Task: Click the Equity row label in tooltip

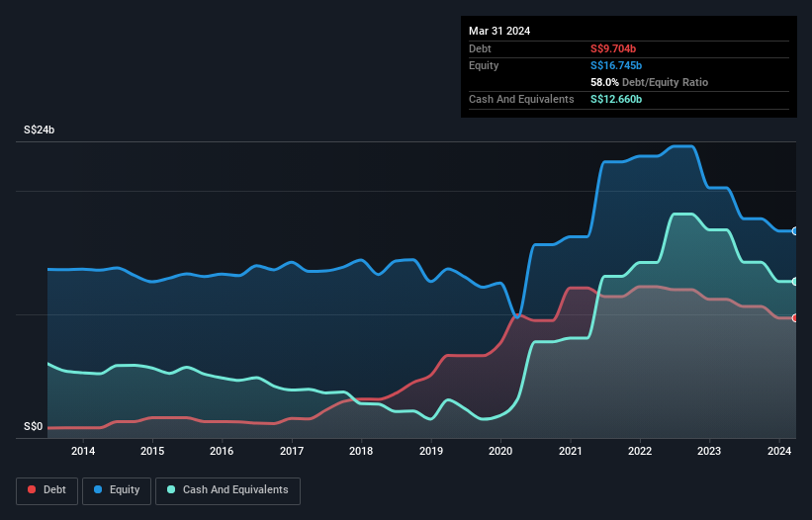Action: click(x=484, y=65)
